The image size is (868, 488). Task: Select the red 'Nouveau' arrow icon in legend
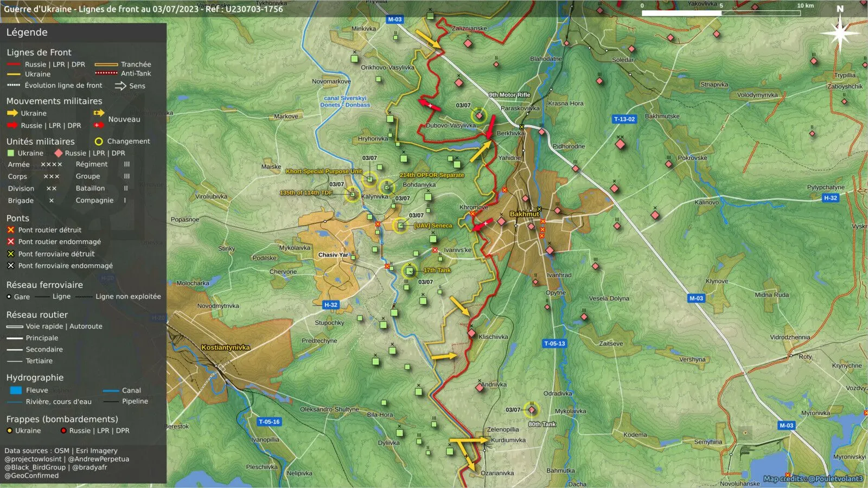tap(99, 125)
